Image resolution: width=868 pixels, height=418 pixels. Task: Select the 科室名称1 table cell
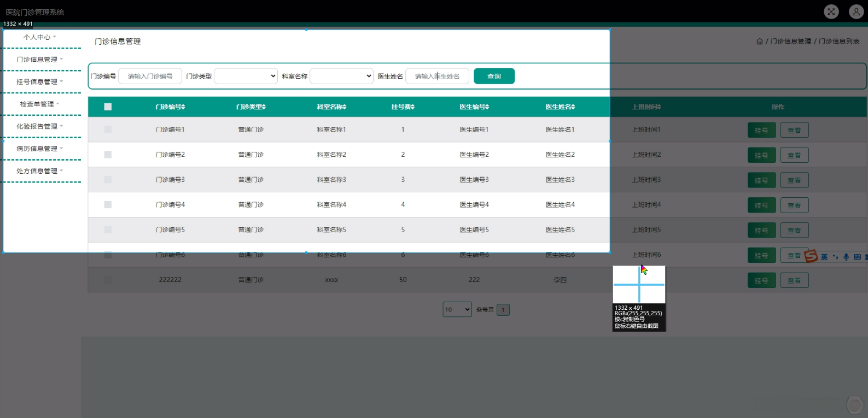click(x=331, y=129)
